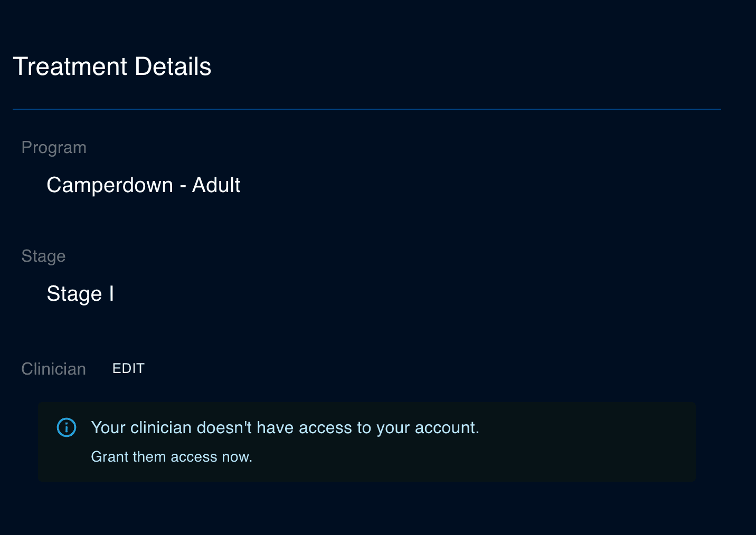Click the Stage field label
Image resolution: width=756 pixels, height=535 pixels.
43,256
